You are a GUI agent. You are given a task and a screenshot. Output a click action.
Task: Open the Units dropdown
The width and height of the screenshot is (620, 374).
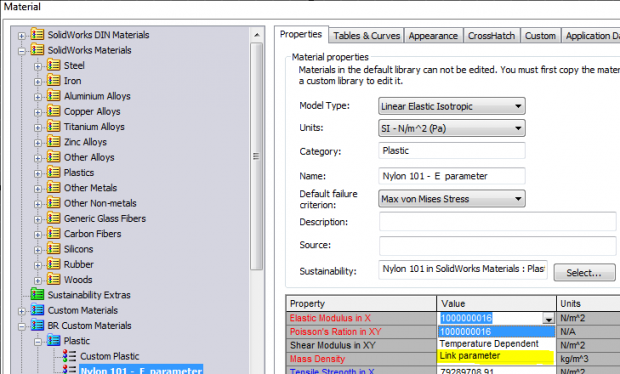click(x=452, y=128)
